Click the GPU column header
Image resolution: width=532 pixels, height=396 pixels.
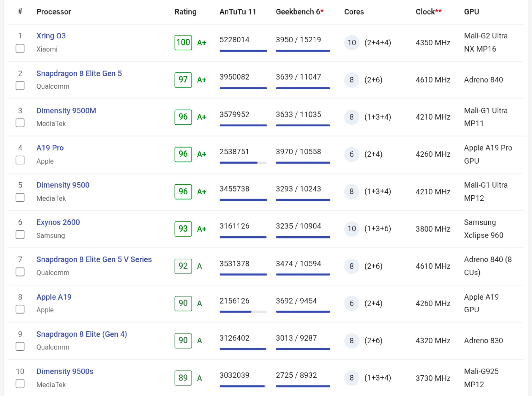click(x=471, y=12)
